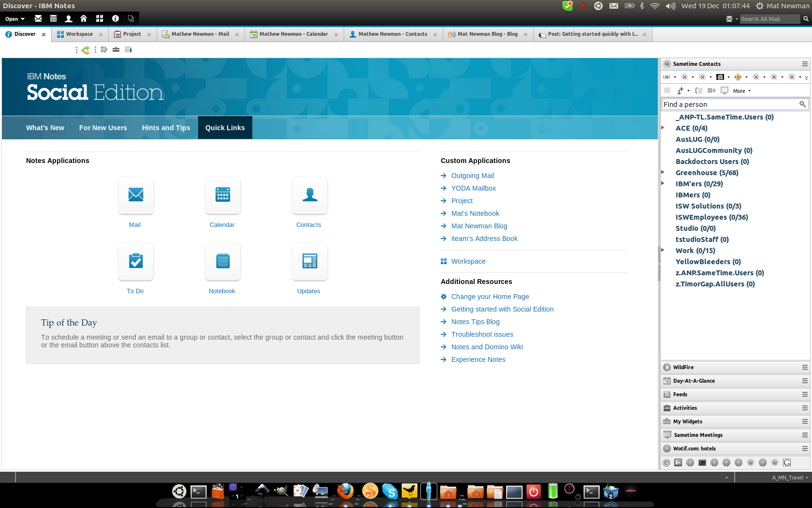Open the Mail application icon
Image resolution: width=812 pixels, height=508 pixels.
pos(136,195)
